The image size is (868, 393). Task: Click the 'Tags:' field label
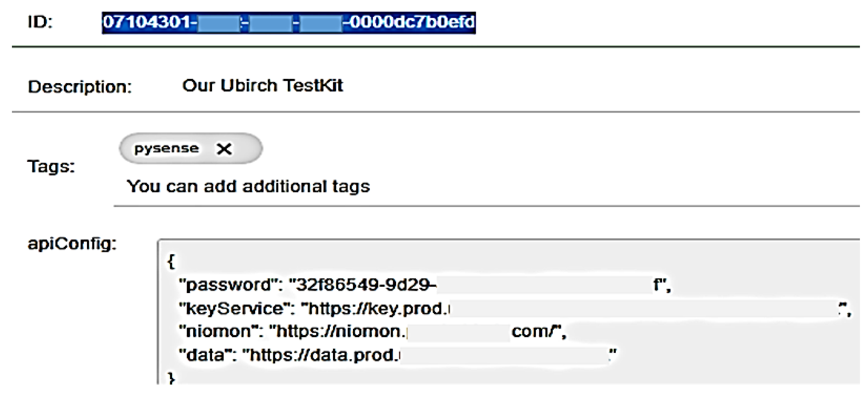51,167
